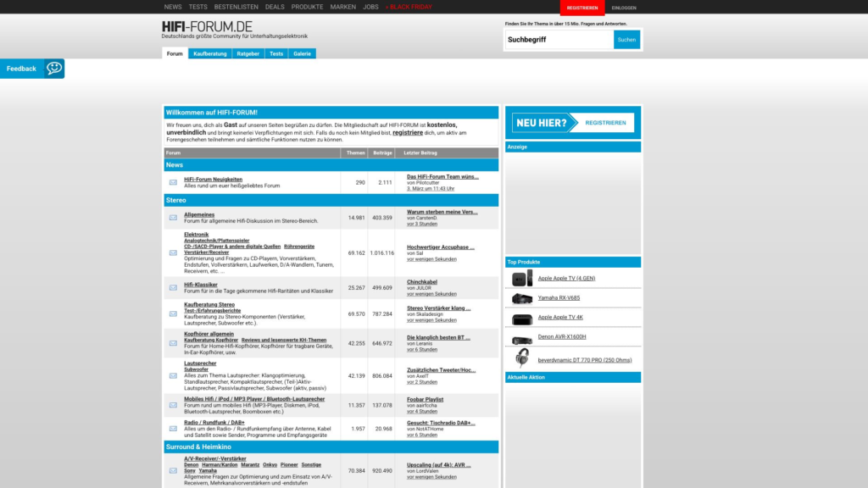This screenshot has width=868, height=488.
Task: Open Yamaha RX-V685 product thumbnail
Action: [522, 299]
